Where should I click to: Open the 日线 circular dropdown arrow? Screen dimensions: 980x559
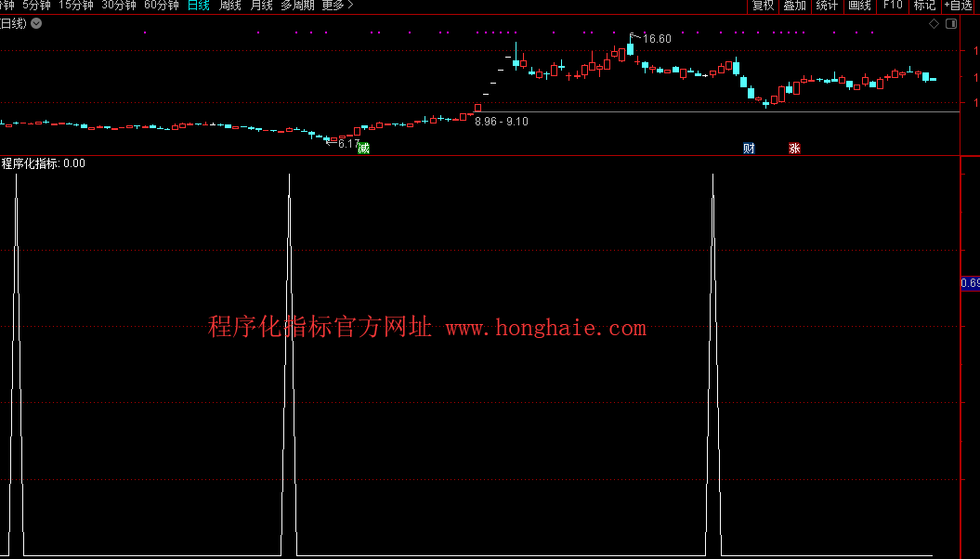pos(36,24)
